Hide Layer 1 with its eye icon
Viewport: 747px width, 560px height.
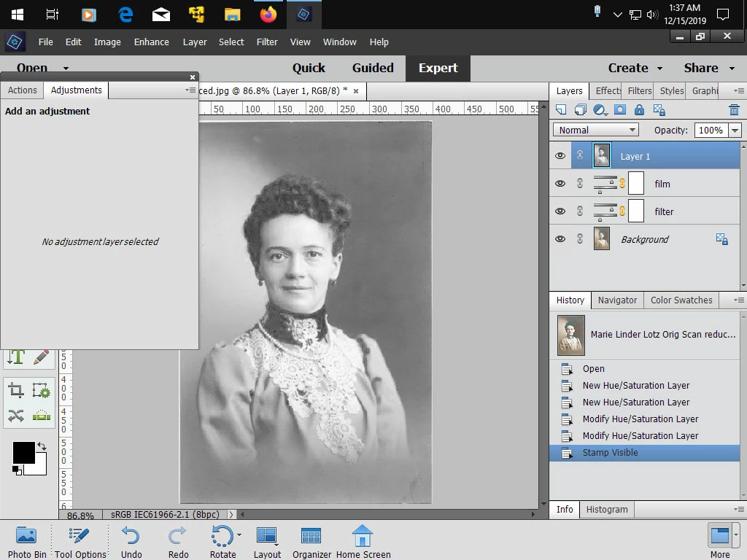pyautogui.click(x=560, y=156)
